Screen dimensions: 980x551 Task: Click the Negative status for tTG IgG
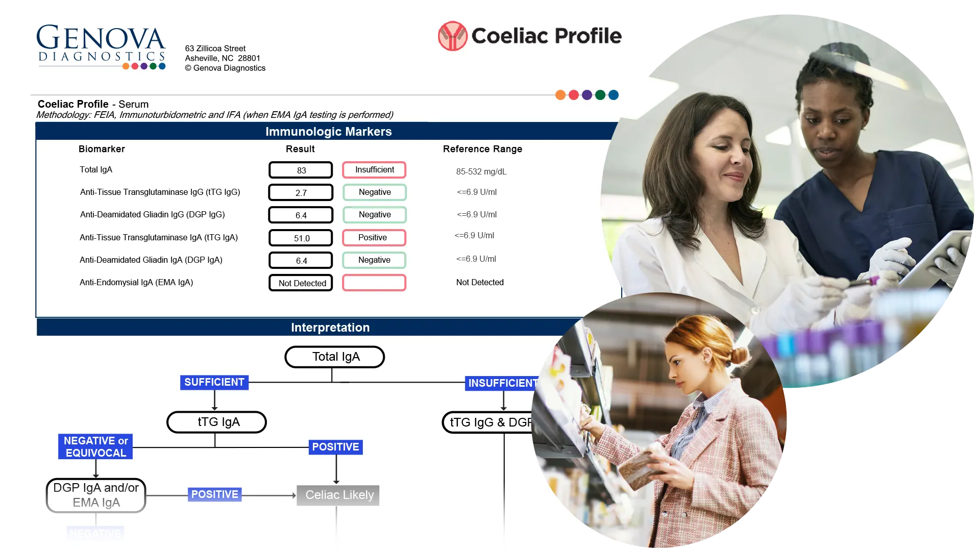click(375, 192)
